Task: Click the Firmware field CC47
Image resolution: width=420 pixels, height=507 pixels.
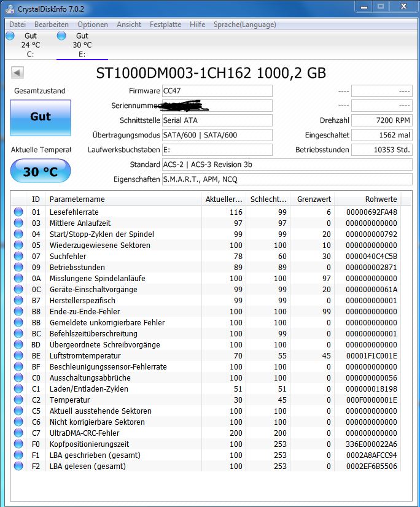Action: (x=217, y=91)
